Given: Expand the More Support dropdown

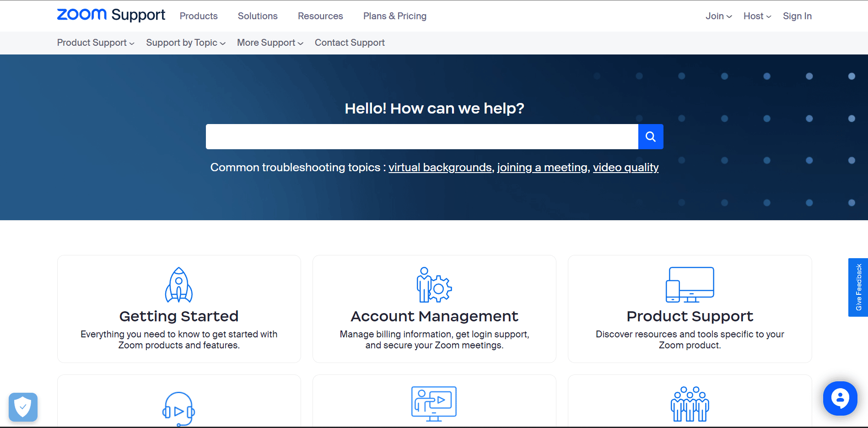Looking at the screenshot, I should pyautogui.click(x=270, y=43).
